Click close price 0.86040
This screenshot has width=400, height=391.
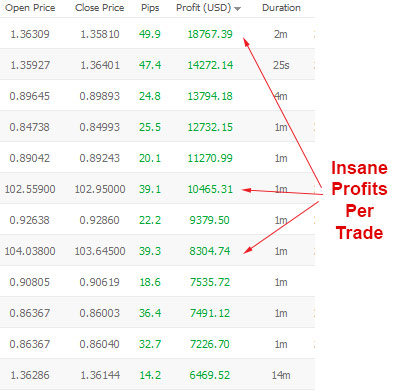click(x=100, y=344)
